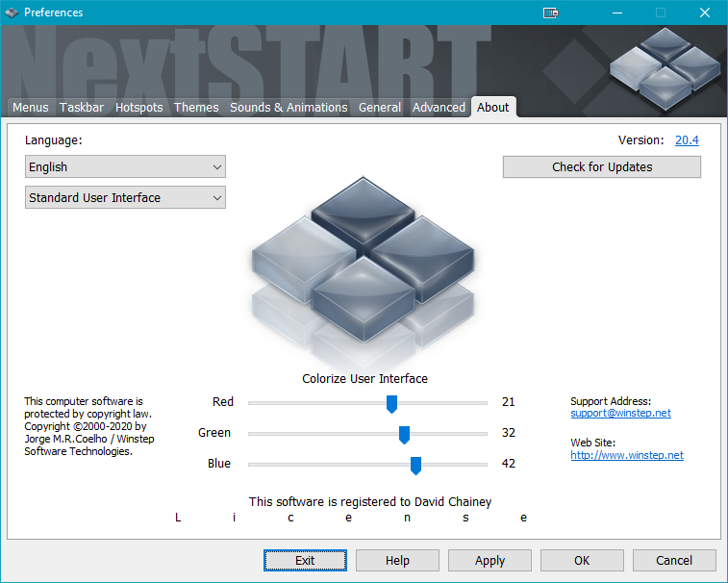Click the Help button
Viewport: 728px width, 583px height.
click(x=397, y=560)
